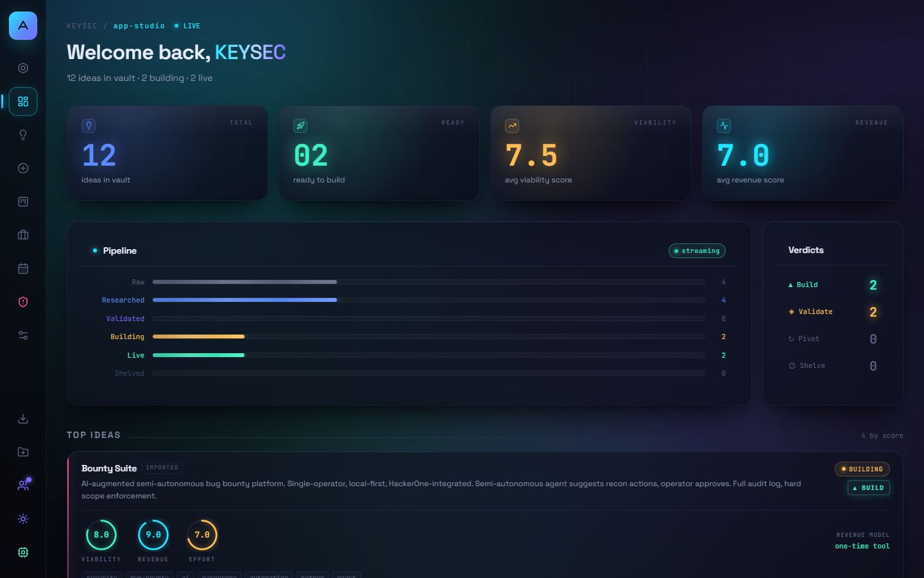Click the Verdicts panel heading
The width and height of the screenshot is (924, 578).
click(806, 250)
